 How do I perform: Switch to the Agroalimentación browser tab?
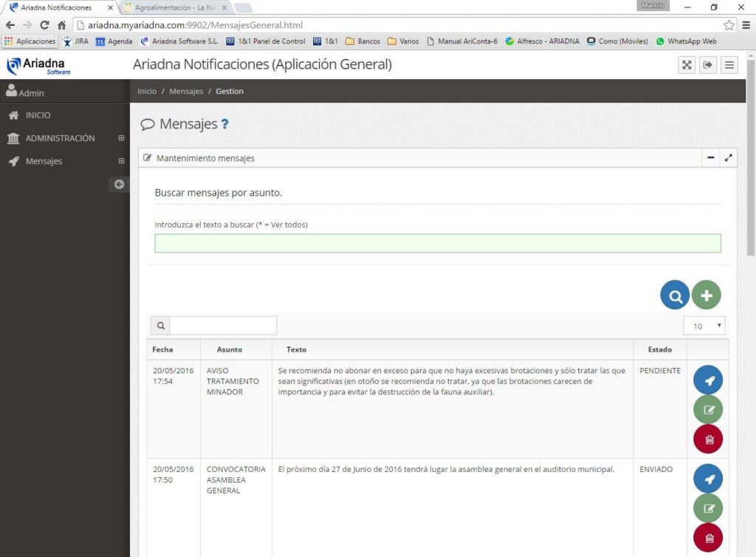(176, 7)
